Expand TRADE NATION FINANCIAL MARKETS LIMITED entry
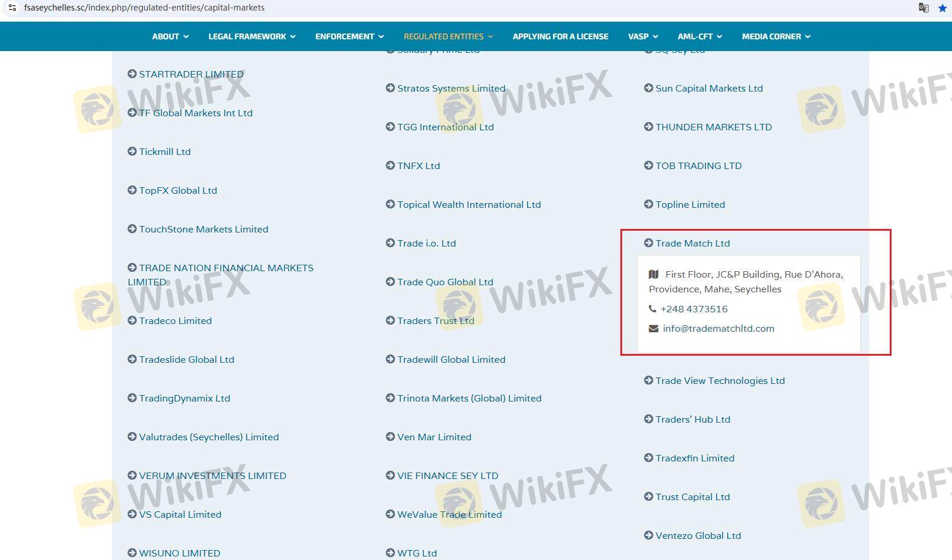This screenshot has height=560, width=952. [221, 275]
